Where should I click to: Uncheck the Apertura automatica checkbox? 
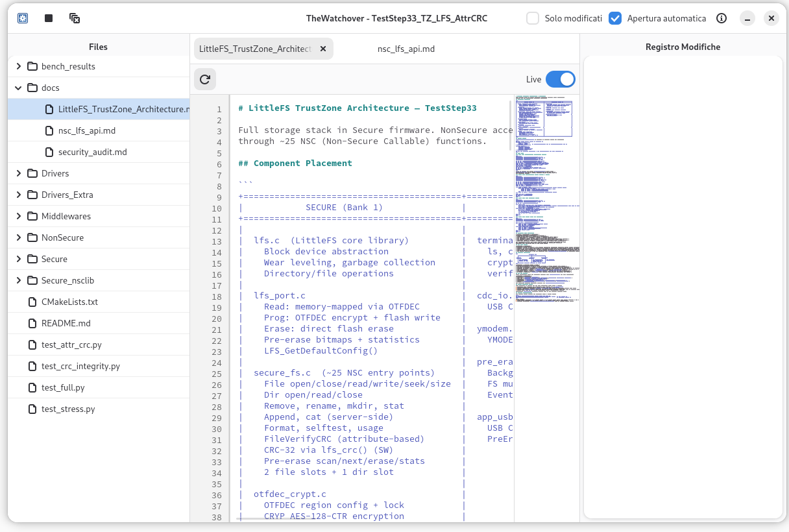pos(615,18)
